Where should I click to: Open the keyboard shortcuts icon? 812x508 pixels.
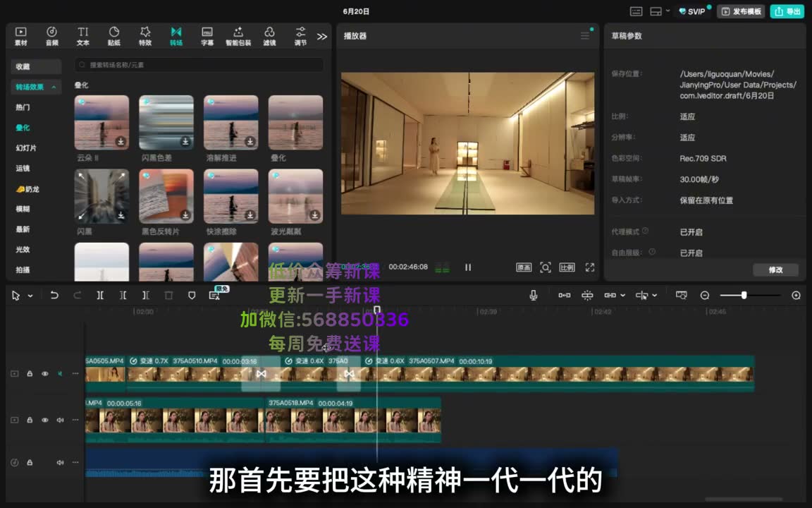(636, 11)
